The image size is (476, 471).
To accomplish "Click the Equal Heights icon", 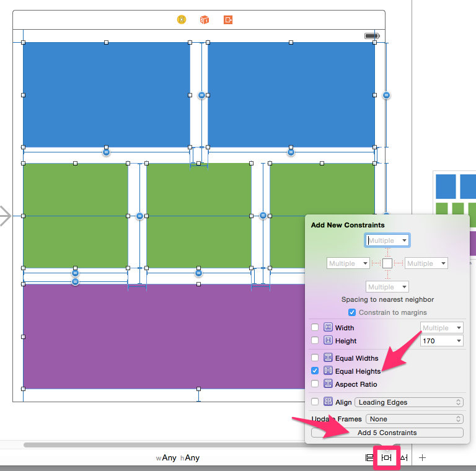I will point(328,371).
